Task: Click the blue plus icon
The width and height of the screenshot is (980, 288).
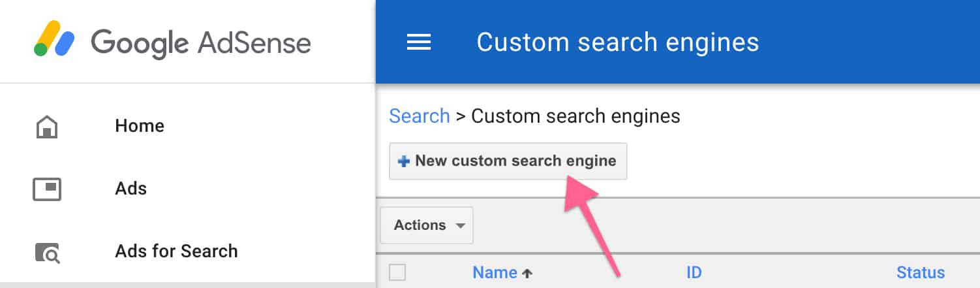Action: click(404, 161)
